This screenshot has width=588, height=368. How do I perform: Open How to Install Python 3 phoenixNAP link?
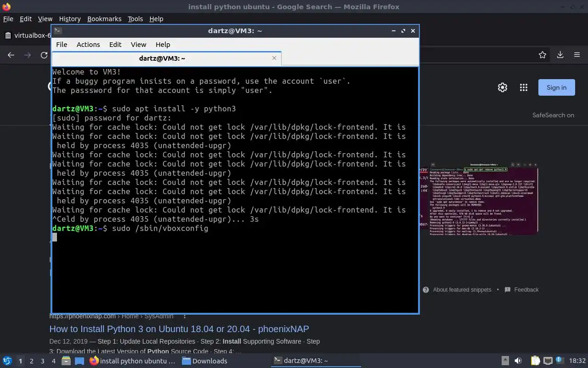pyautogui.click(x=179, y=329)
